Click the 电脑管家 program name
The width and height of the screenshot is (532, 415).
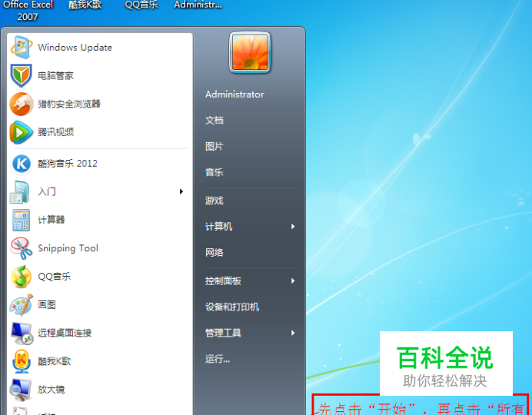55,75
